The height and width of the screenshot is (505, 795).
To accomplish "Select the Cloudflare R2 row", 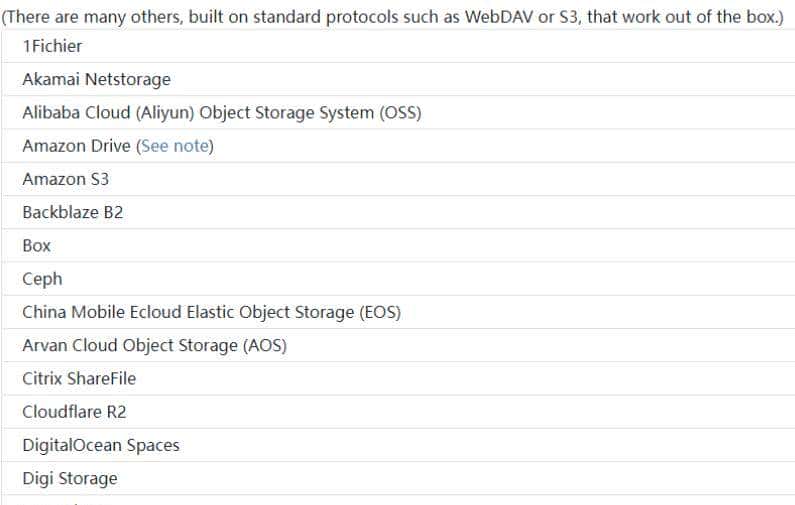I will tap(74, 412).
